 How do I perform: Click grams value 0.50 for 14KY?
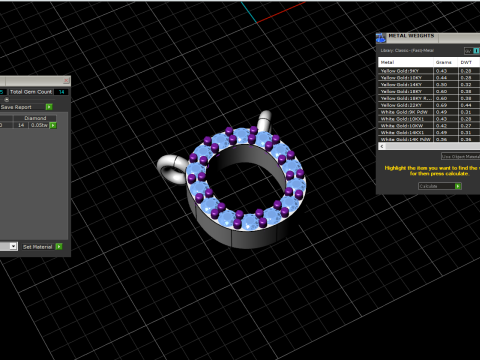441,84
